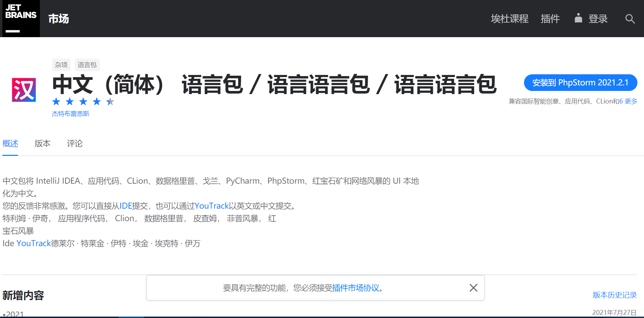Click the 语言包 category tag
Viewport: 644px width, 318px height.
(x=87, y=65)
